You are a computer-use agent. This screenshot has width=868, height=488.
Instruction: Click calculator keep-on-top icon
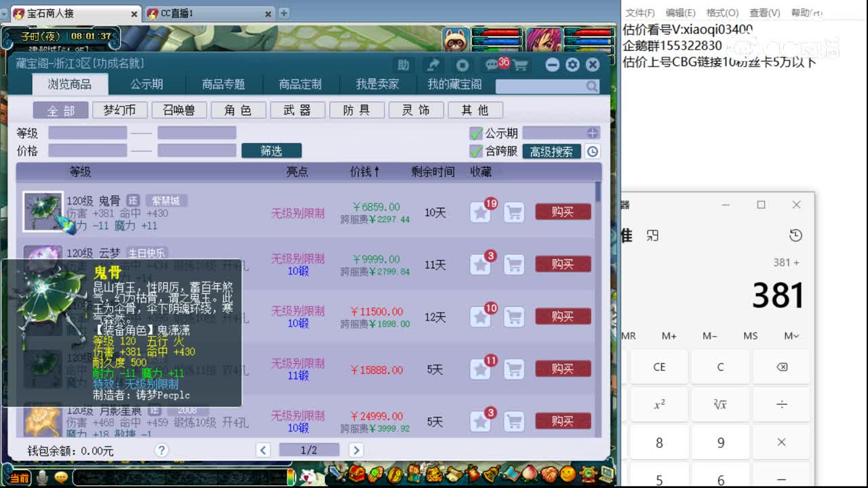[652, 235]
